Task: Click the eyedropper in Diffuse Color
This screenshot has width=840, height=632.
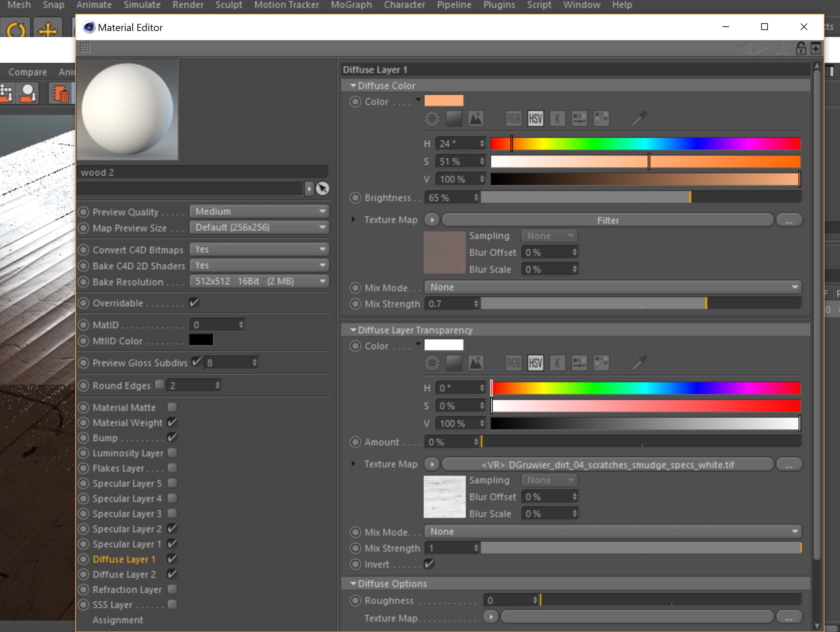Action: (640, 119)
